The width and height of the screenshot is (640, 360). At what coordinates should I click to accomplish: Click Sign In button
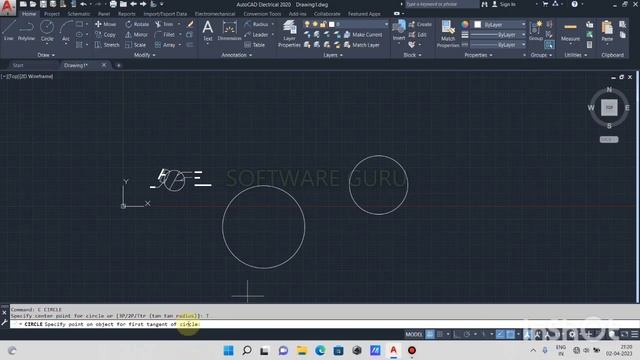pyautogui.click(x=504, y=4)
